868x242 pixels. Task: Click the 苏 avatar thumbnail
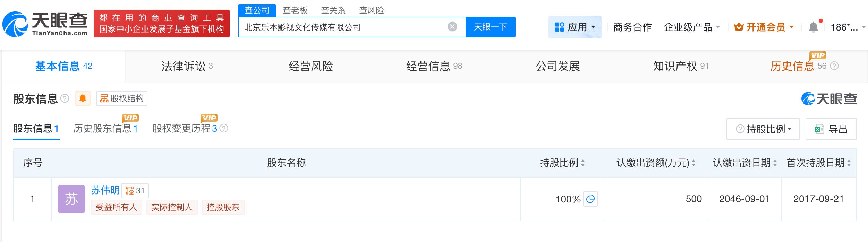pos(71,199)
